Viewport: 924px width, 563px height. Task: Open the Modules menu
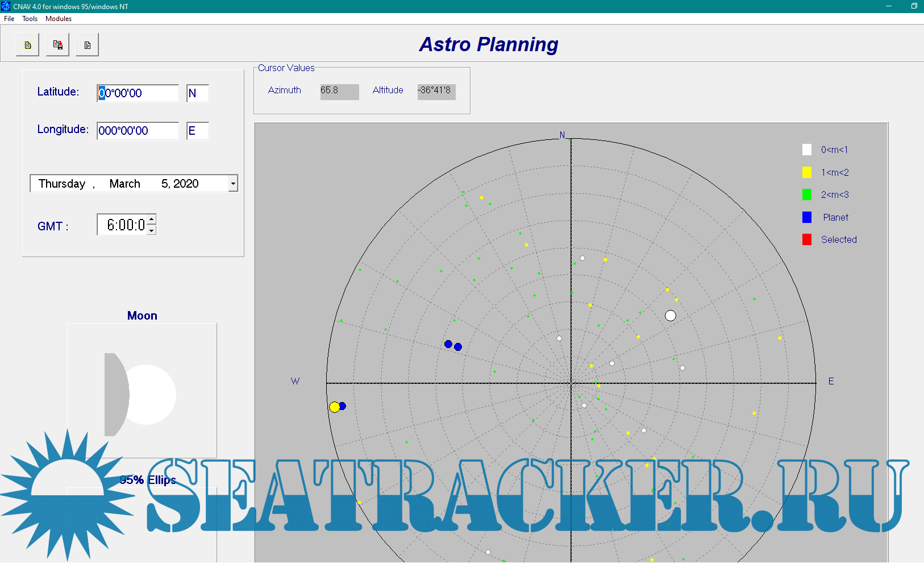point(59,19)
